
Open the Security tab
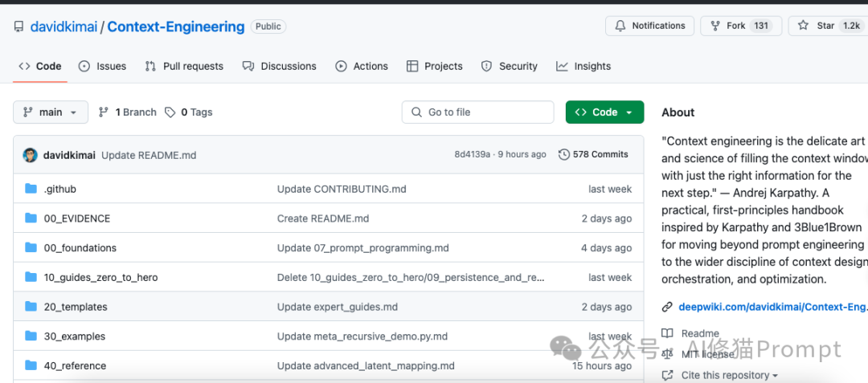[x=510, y=67]
